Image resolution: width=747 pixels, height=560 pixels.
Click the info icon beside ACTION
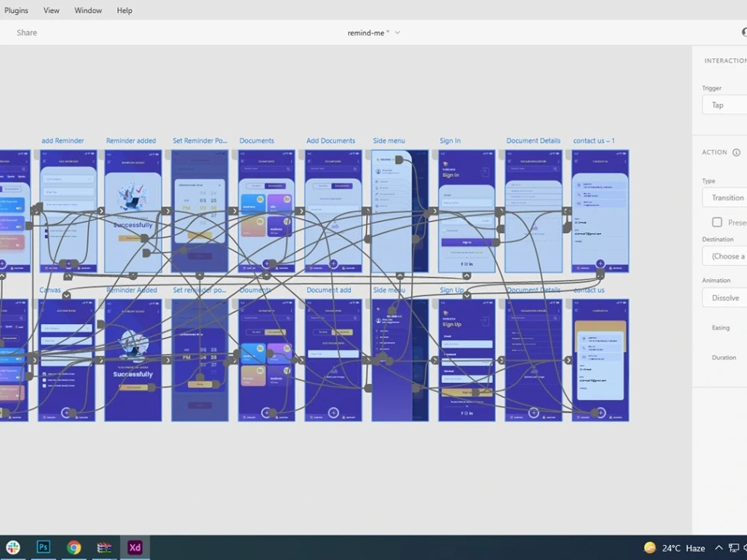click(x=736, y=152)
